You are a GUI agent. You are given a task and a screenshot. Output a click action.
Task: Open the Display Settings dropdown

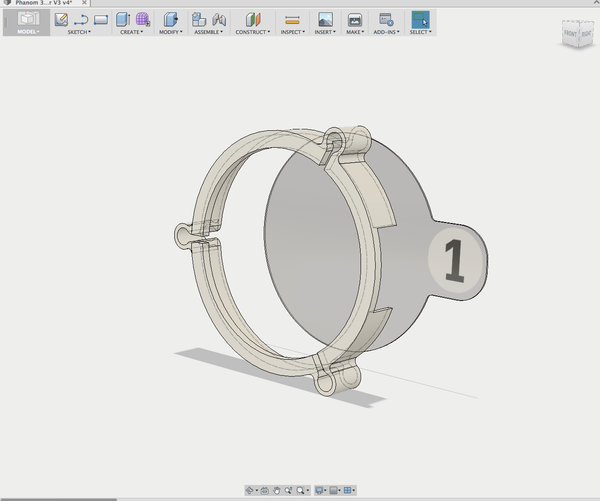tap(321, 491)
